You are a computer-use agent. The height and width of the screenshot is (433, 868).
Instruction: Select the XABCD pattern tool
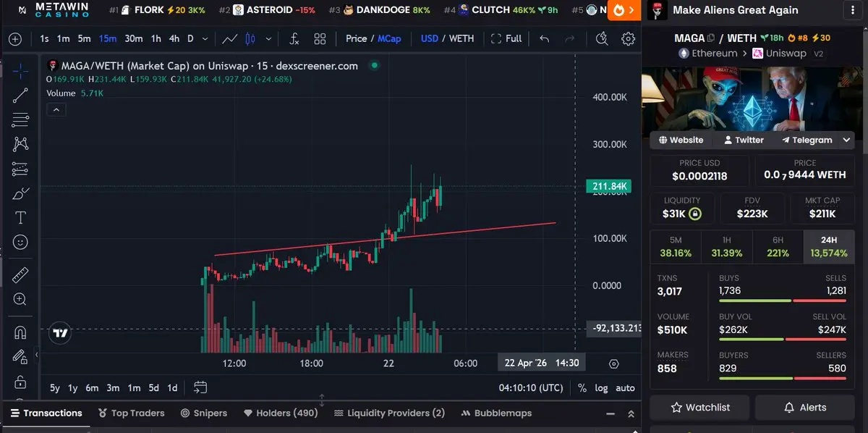tap(20, 144)
